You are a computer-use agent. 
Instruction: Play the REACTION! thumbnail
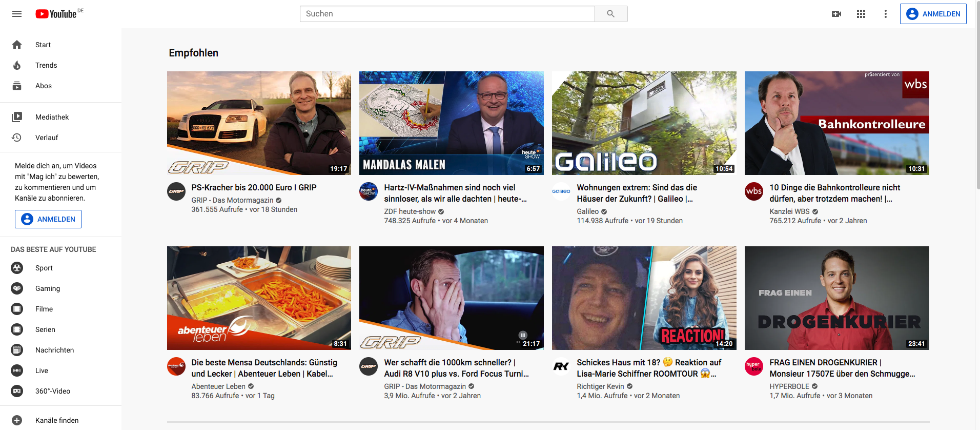644,298
